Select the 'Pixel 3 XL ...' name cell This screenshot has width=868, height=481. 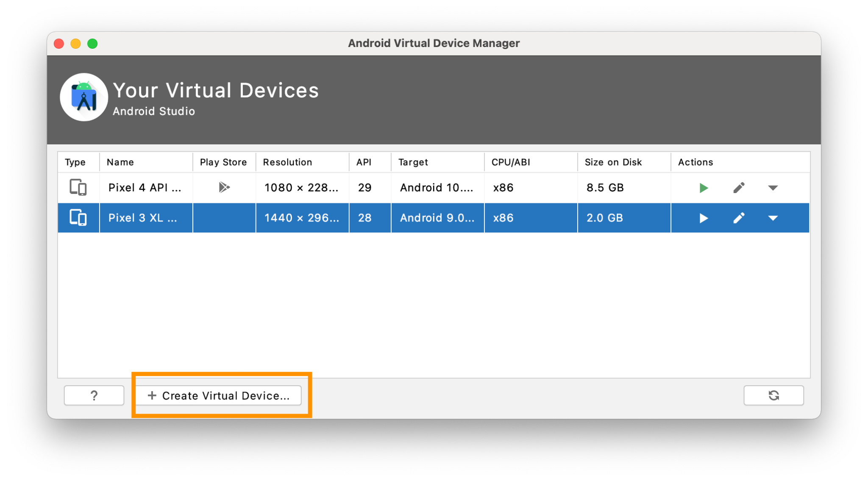tap(146, 218)
